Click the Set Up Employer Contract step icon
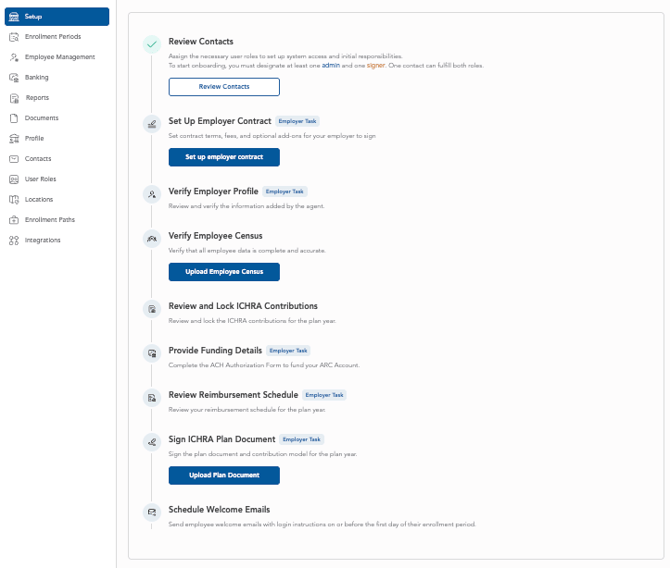Viewport: 670px width, 568px height. pos(152,124)
